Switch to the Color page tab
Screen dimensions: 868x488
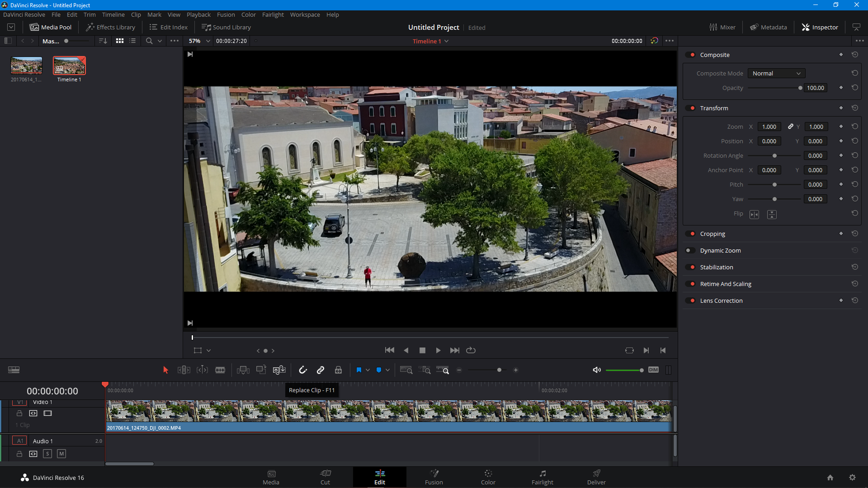[x=488, y=477]
